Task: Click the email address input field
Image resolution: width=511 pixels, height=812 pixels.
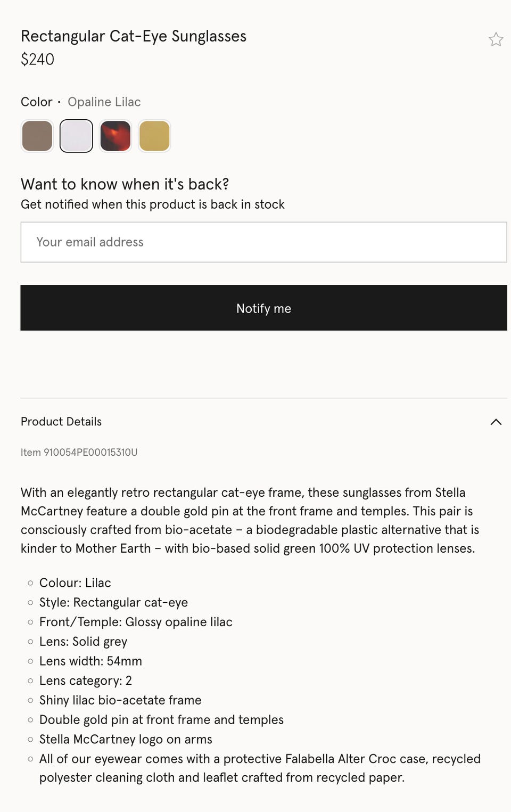Action: (263, 242)
